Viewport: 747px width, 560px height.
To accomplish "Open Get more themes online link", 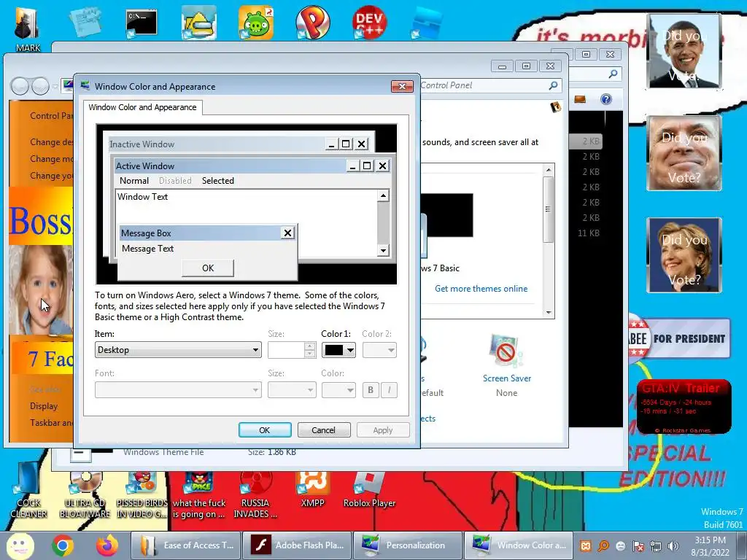I will click(x=481, y=289).
